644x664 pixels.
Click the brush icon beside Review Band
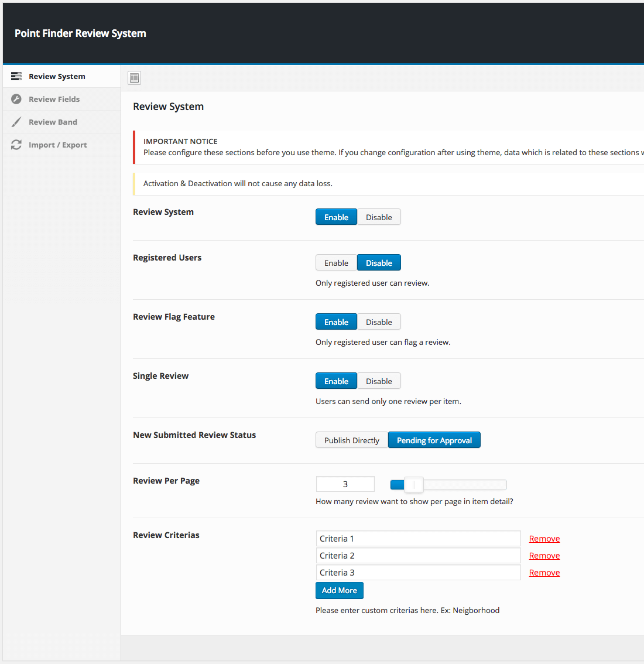pos(16,122)
